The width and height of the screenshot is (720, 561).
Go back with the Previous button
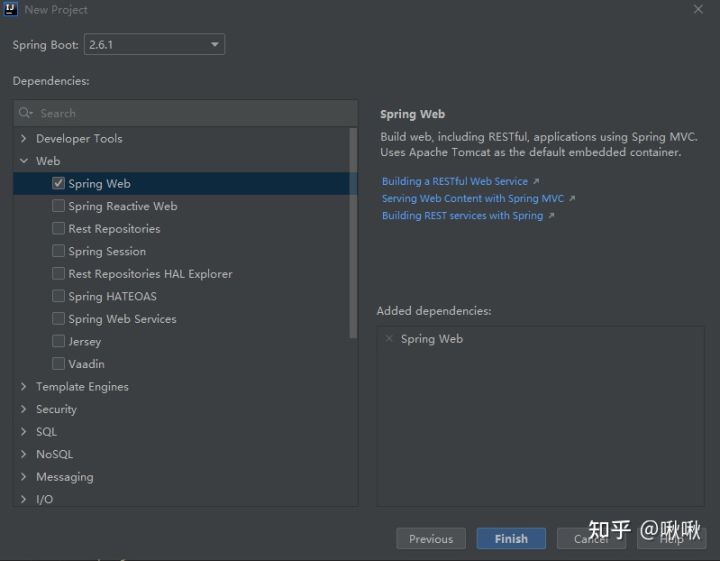(431, 539)
